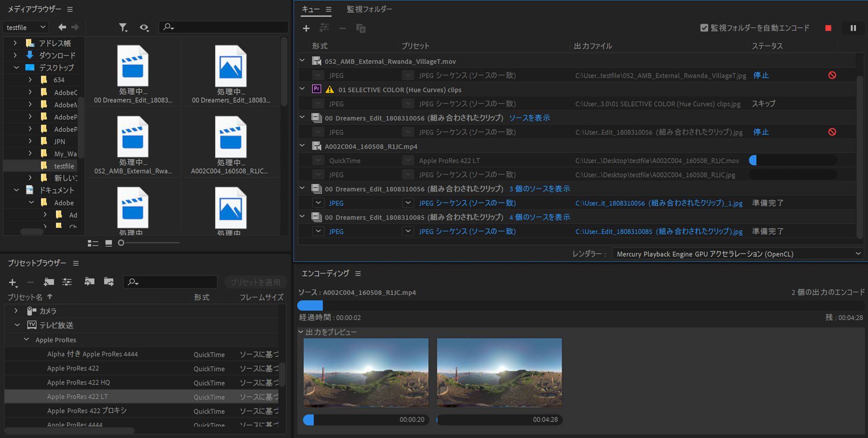Screen dimensions: 868x438
Task: Switch Media Browser to list view
Action: click(x=93, y=243)
